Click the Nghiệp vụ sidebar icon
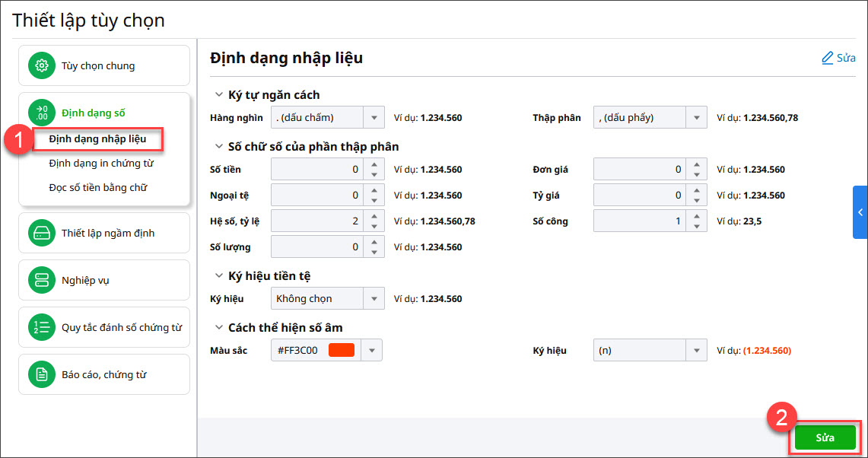The height and width of the screenshot is (458, 868). 42,280
